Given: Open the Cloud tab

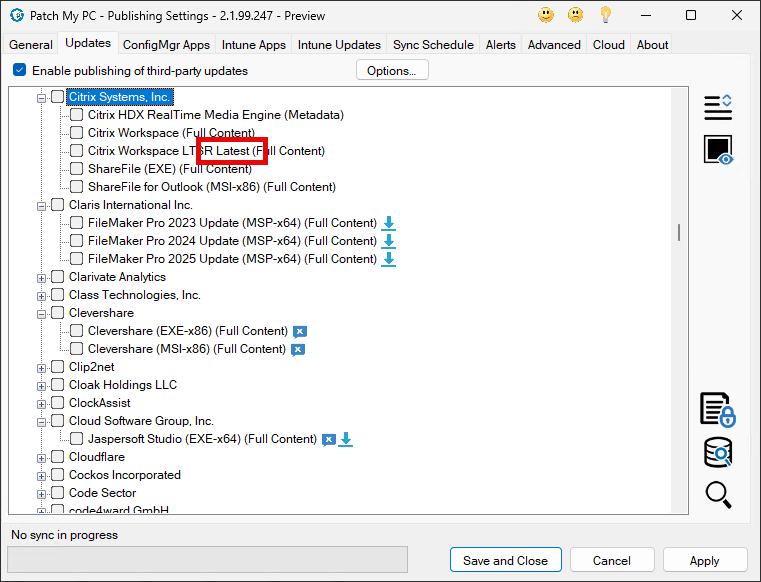Looking at the screenshot, I should [x=608, y=45].
